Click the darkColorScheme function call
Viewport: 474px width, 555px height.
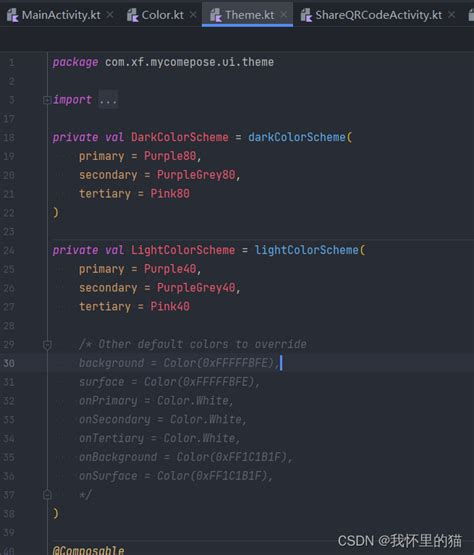click(297, 137)
